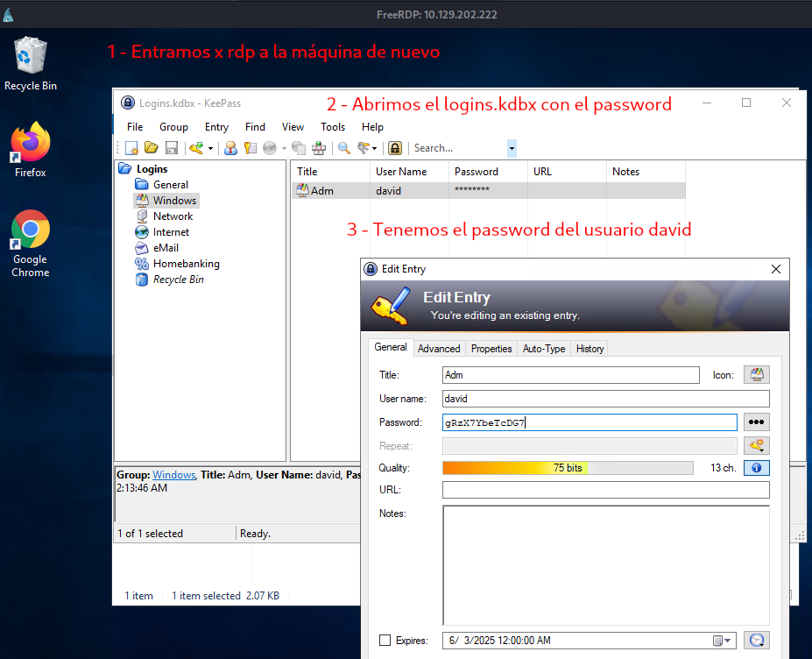Click the Windows link in details pane

pos(174,475)
